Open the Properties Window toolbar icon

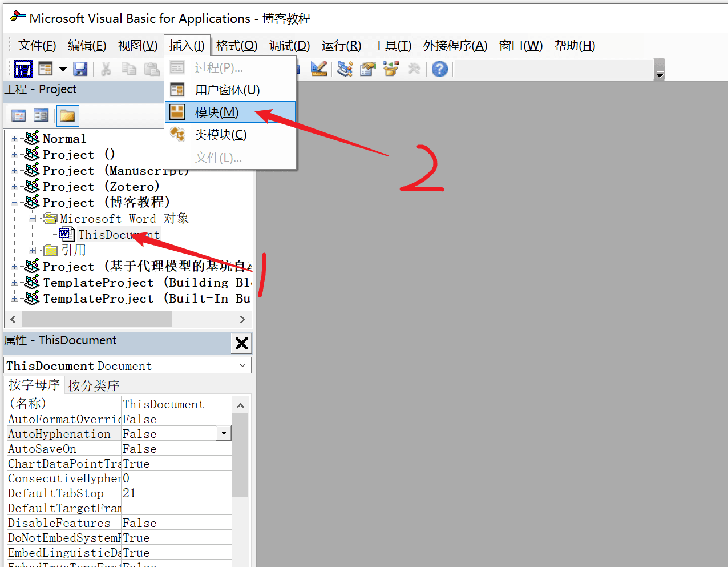(x=368, y=69)
